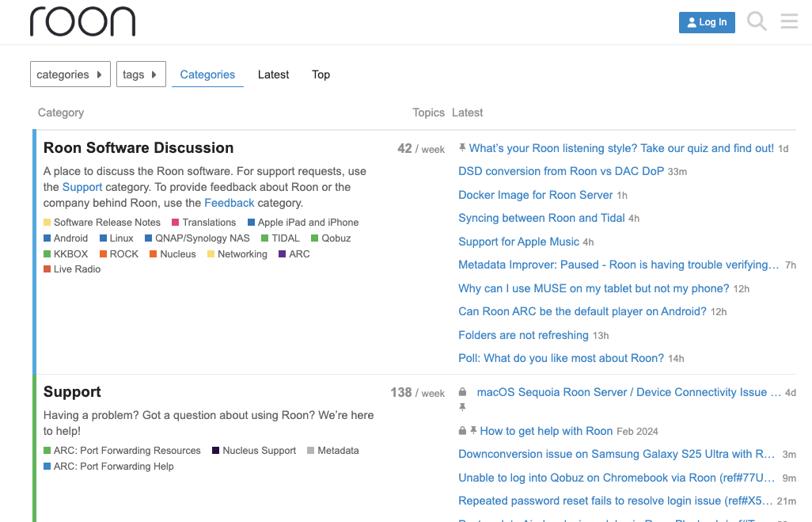Image resolution: width=812 pixels, height=522 pixels.
Task: Open the Live Radio subcategory
Action: [72, 269]
